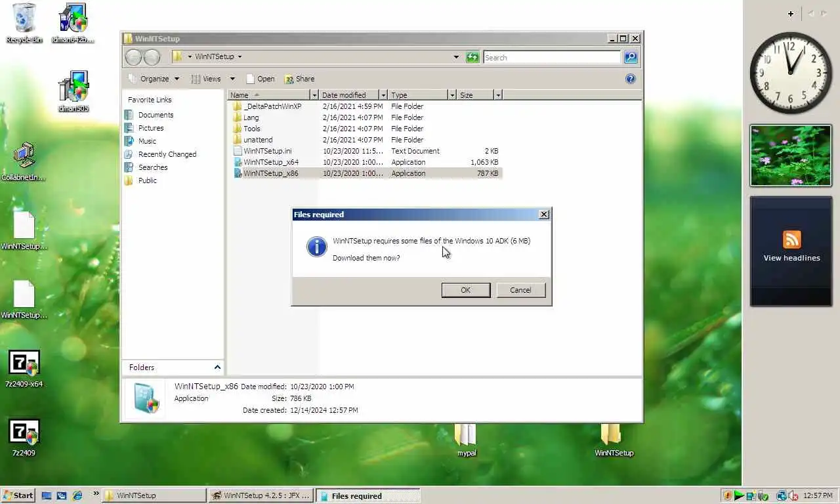Screen dimensions: 840x504
Task: Open Public favorite link
Action: [x=147, y=180]
